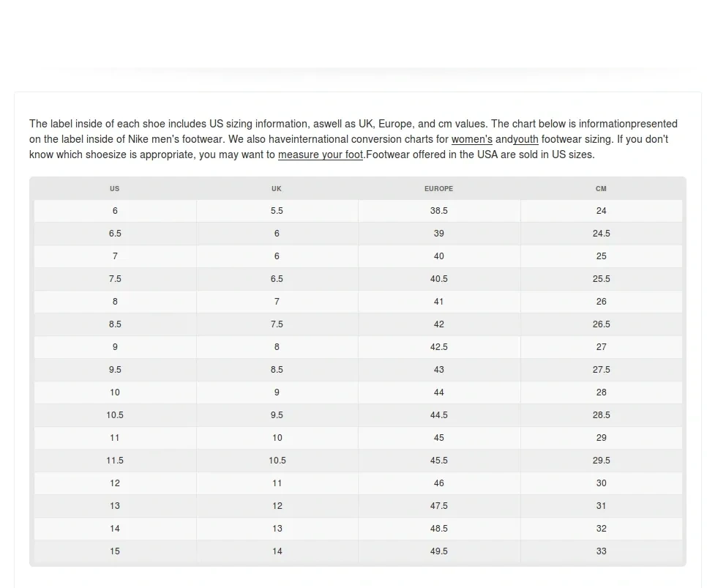
Task: Select the US size 15 cell
Action: [115, 551]
